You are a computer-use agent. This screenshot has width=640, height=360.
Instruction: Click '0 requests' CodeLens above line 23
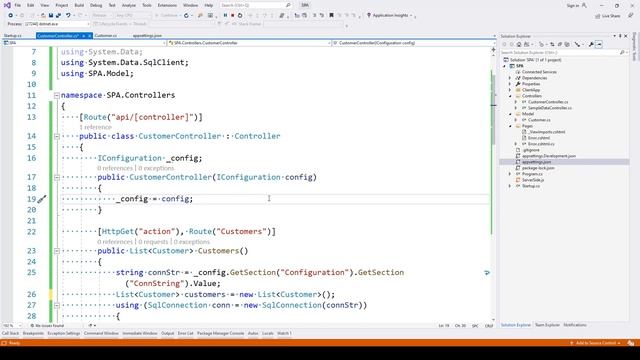(153, 242)
